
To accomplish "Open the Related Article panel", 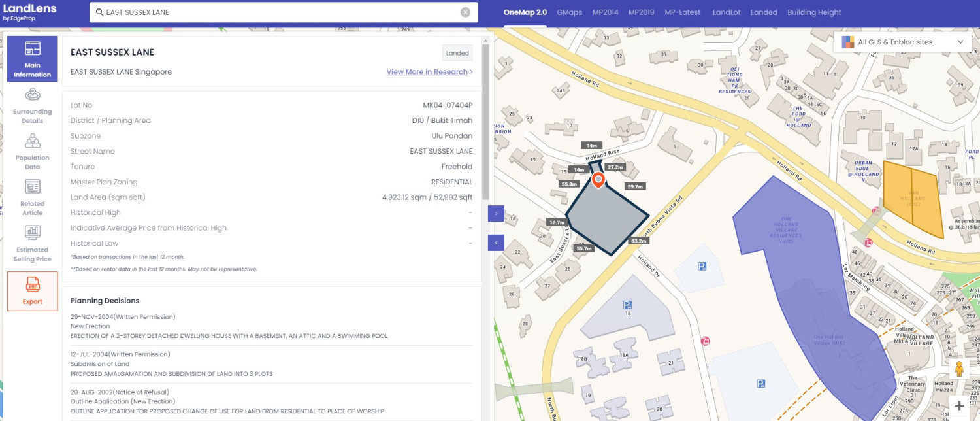I will (x=33, y=196).
